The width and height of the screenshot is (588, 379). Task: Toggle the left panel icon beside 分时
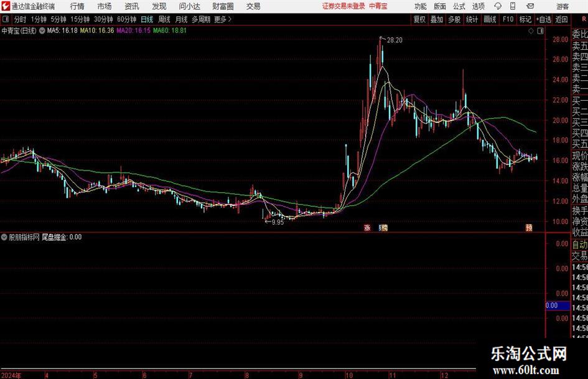6,19
